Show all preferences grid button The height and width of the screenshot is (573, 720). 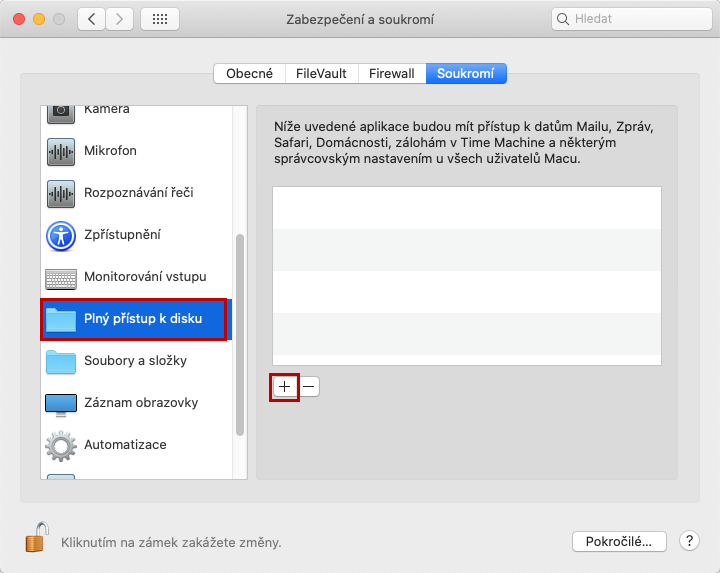(160, 19)
